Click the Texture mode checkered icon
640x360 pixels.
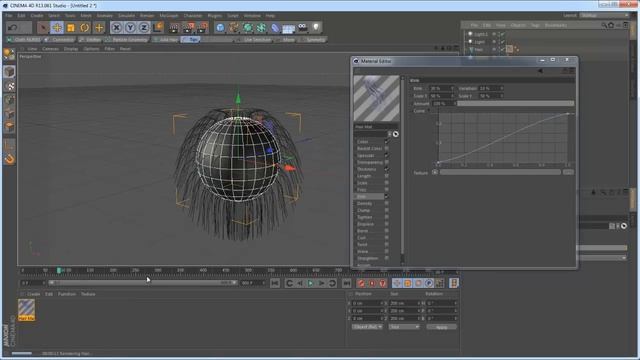pyautogui.click(x=10, y=86)
